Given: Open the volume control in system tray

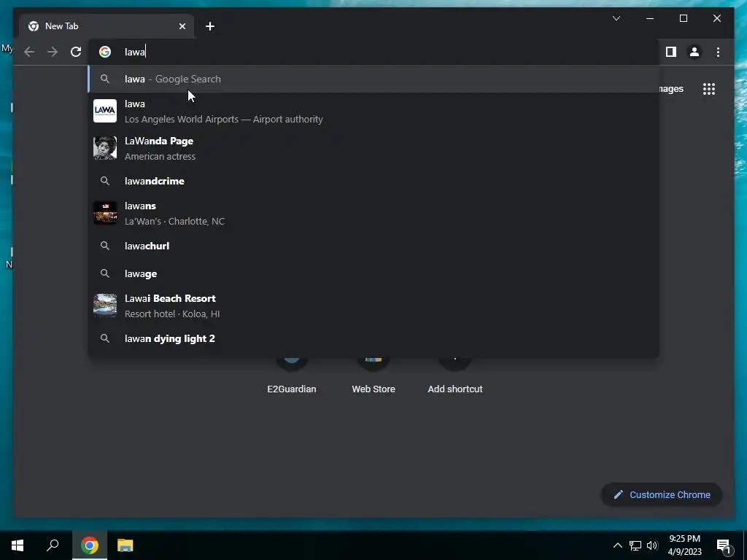Looking at the screenshot, I should [652, 545].
